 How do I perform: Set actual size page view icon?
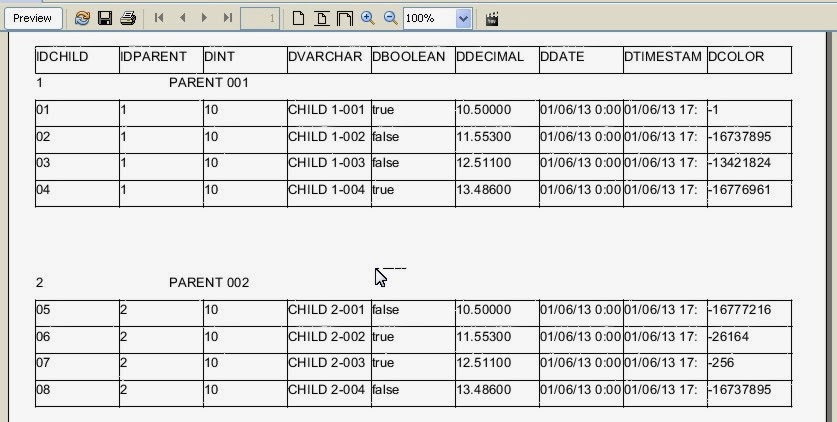pos(298,18)
